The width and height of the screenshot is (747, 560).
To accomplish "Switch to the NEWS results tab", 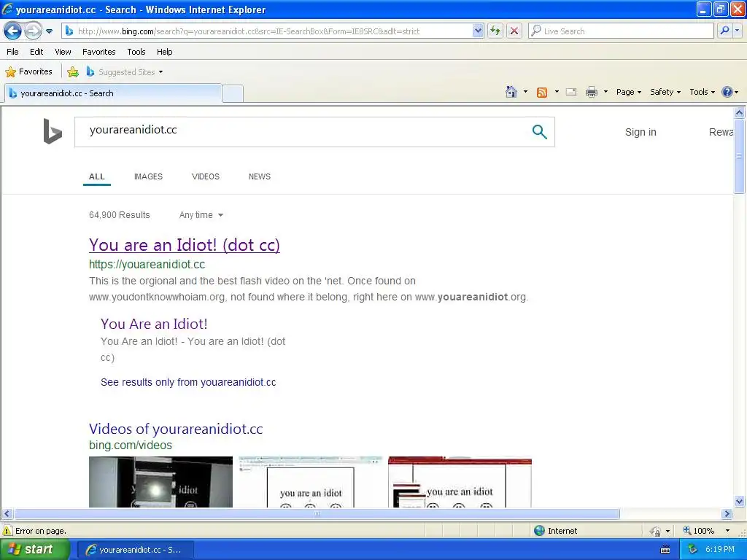I will click(259, 176).
